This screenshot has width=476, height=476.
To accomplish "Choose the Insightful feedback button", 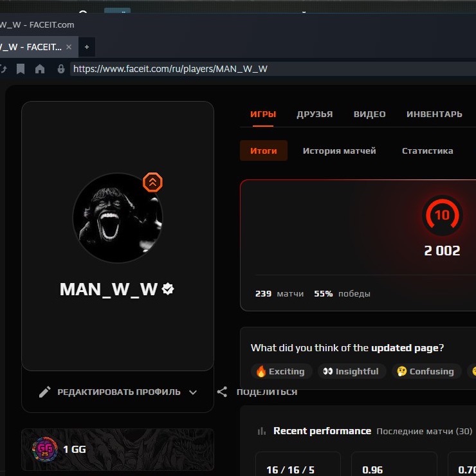I will (x=352, y=371).
